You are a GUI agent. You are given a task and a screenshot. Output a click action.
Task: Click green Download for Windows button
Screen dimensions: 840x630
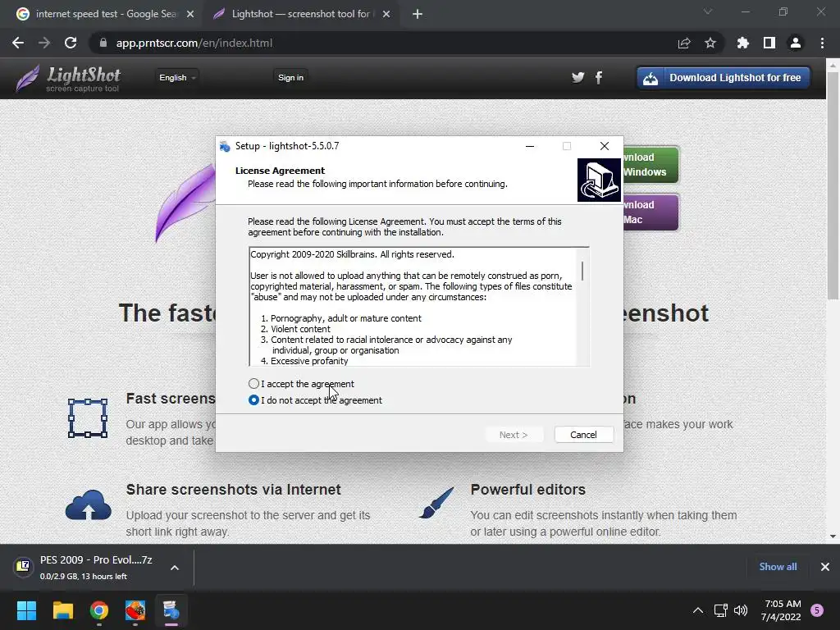[x=651, y=164]
